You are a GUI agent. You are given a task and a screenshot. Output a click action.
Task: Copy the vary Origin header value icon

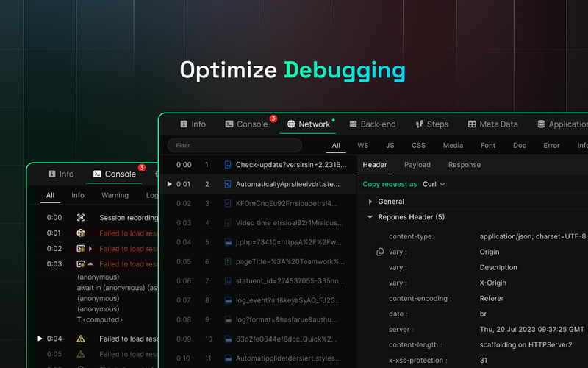point(380,252)
